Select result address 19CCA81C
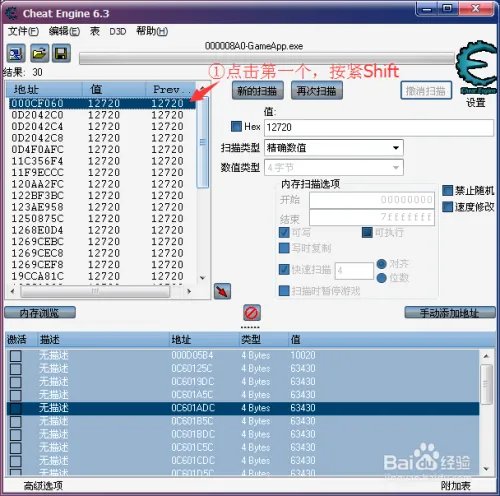 coord(102,276)
